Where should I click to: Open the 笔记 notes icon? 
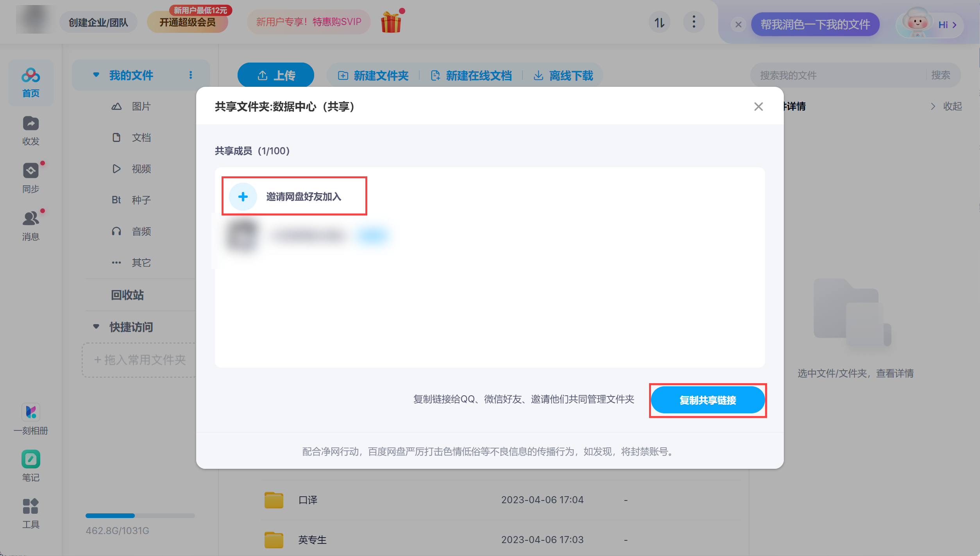coord(30,459)
